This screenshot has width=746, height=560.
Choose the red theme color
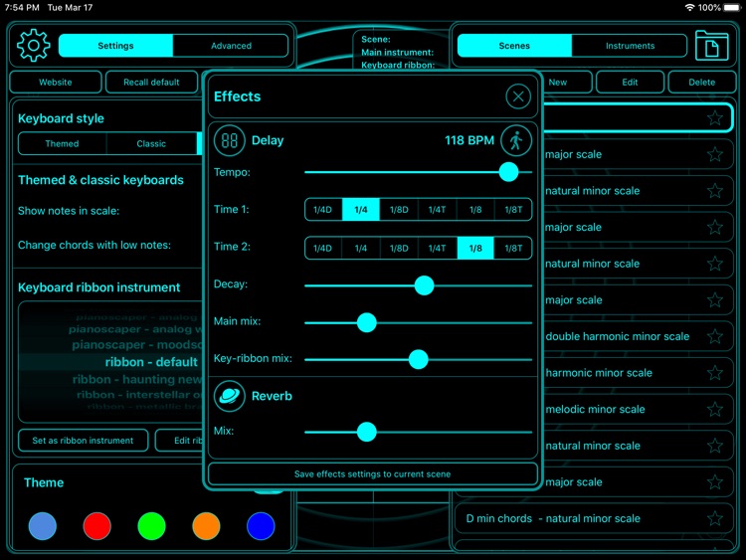[97, 526]
